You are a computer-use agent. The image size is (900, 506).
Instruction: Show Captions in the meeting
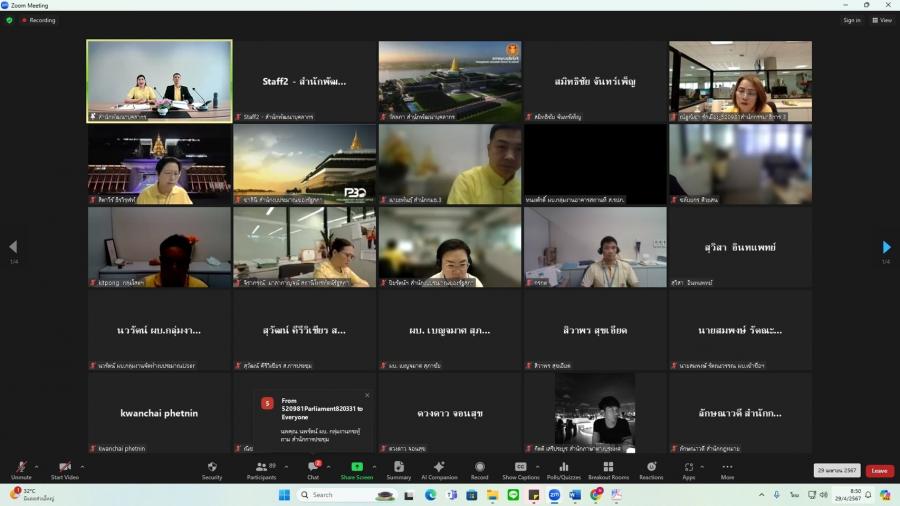point(520,469)
